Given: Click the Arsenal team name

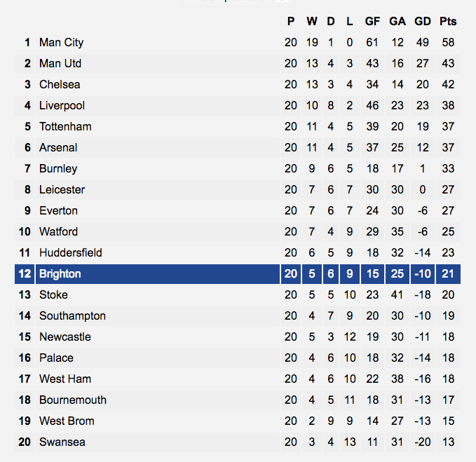Looking at the screenshot, I should (58, 147).
